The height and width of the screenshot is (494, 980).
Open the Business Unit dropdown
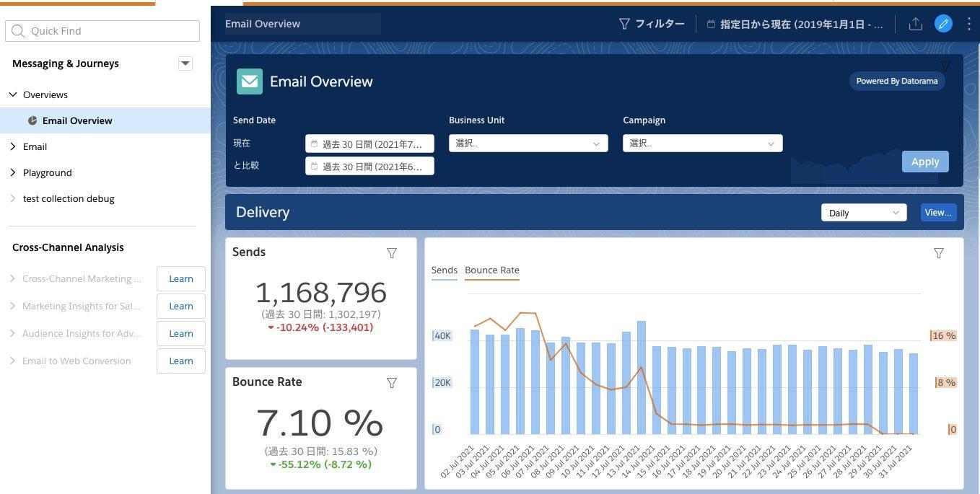[528, 144]
